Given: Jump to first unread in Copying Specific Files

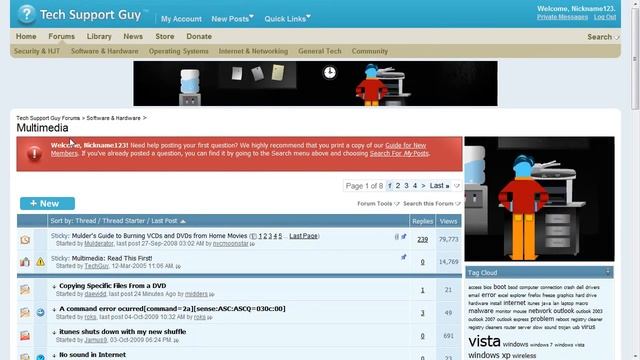Looking at the screenshot, I should (54, 287).
